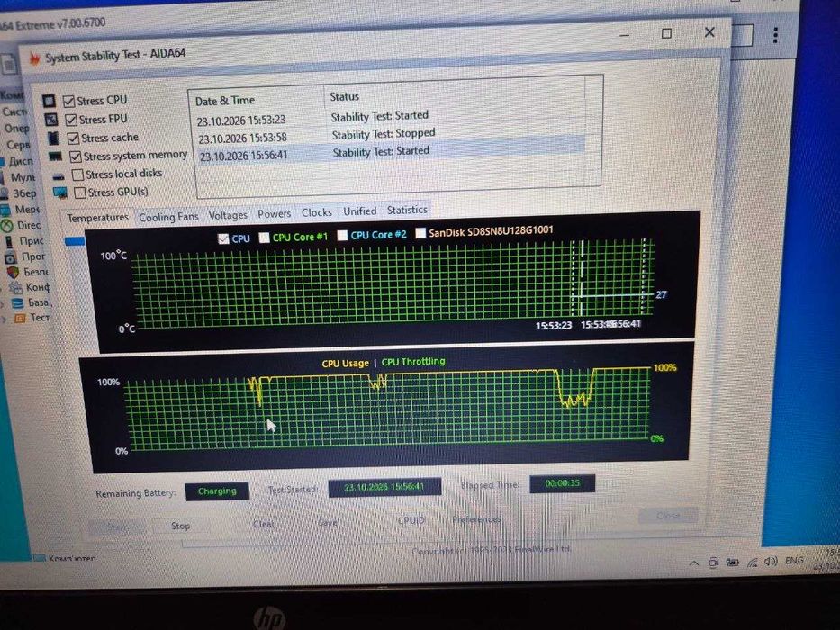The height and width of the screenshot is (630, 840).
Task: Click the software icon beside Прог
Action: [x=11, y=257]
